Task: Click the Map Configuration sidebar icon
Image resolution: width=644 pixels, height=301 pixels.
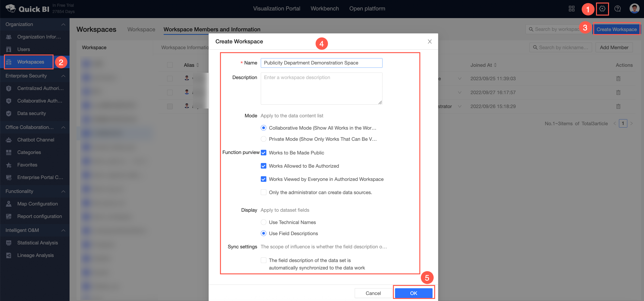Action: click(x=9, y=204)
